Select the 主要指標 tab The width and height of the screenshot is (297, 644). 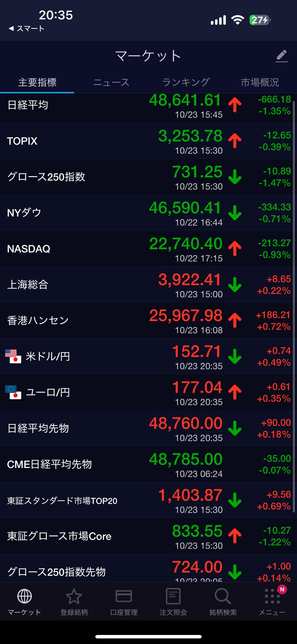(x=37, y=82)
